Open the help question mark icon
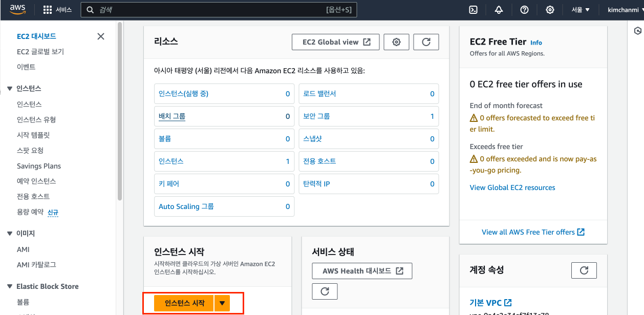This screenshot has width=644, height=315. (524, 10)
